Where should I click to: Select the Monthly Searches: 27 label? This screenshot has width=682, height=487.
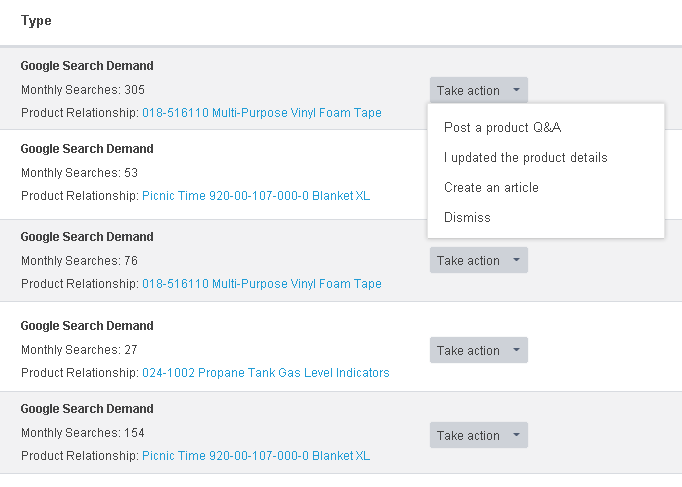click(x=79, y=350)
